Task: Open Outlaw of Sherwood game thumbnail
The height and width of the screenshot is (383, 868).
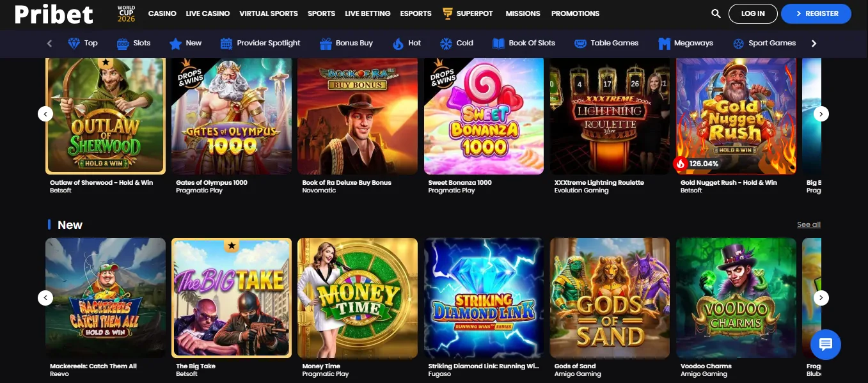Action: [106, 116]
